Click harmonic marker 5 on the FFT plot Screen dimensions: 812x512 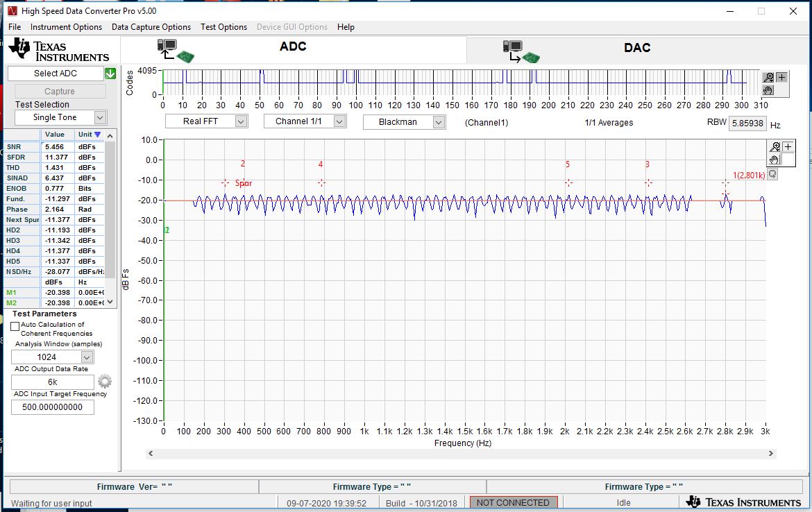click(x=568, y=164)
